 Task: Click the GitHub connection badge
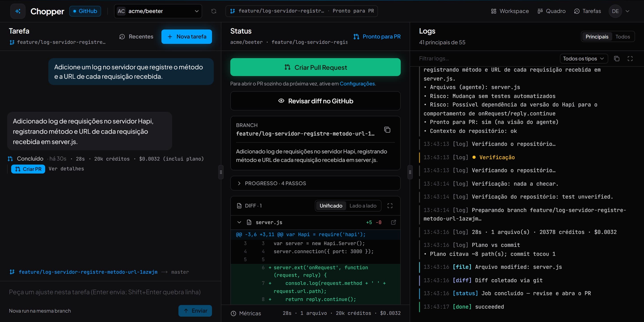85,11
